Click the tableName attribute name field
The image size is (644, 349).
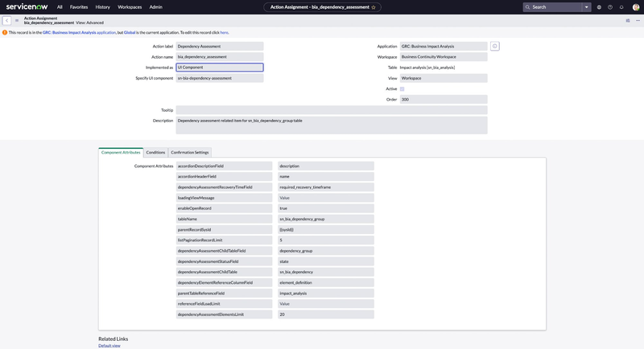[x=224, y=219]
